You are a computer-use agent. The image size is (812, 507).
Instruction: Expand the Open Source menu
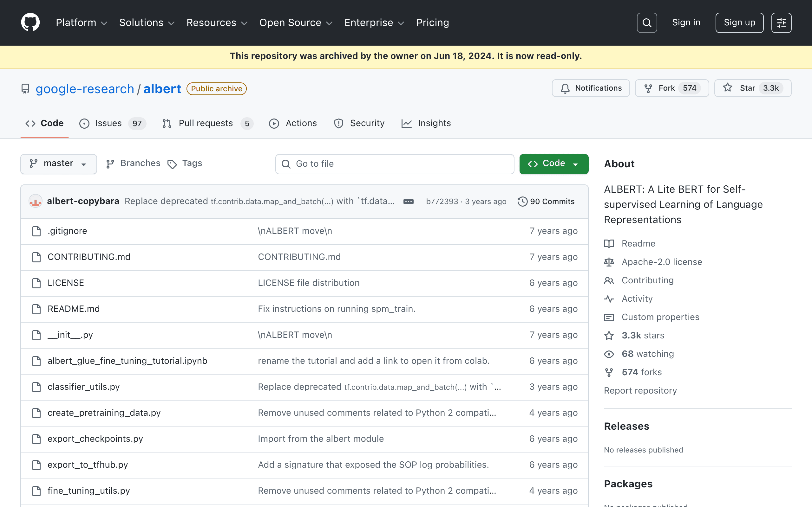tap(296, 22)
